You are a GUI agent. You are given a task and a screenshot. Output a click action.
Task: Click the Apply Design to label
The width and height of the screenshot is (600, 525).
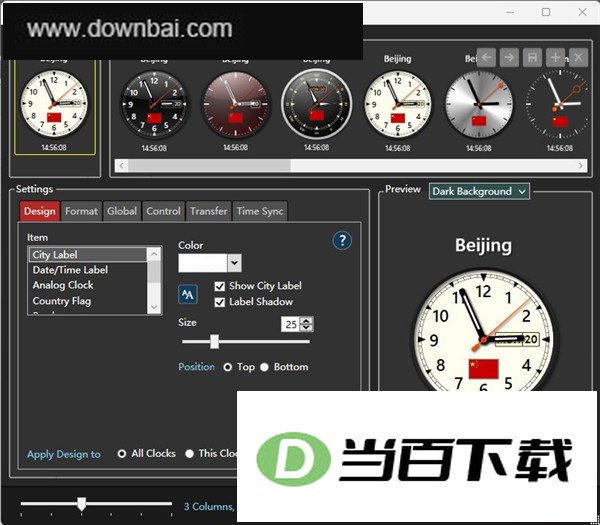point(64,454)
